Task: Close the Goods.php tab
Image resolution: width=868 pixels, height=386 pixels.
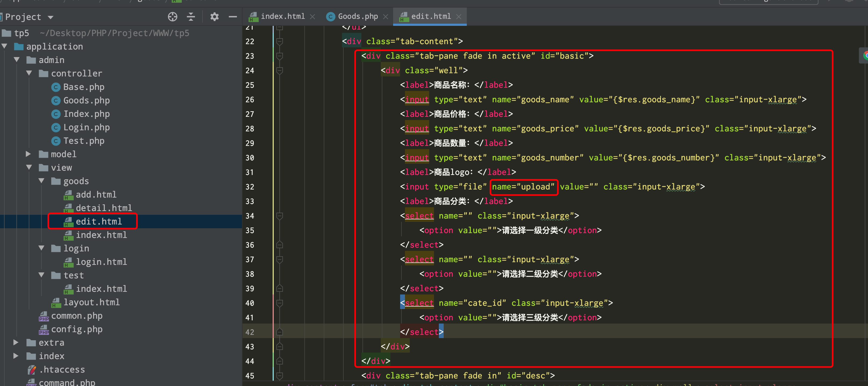Action: 386,16
